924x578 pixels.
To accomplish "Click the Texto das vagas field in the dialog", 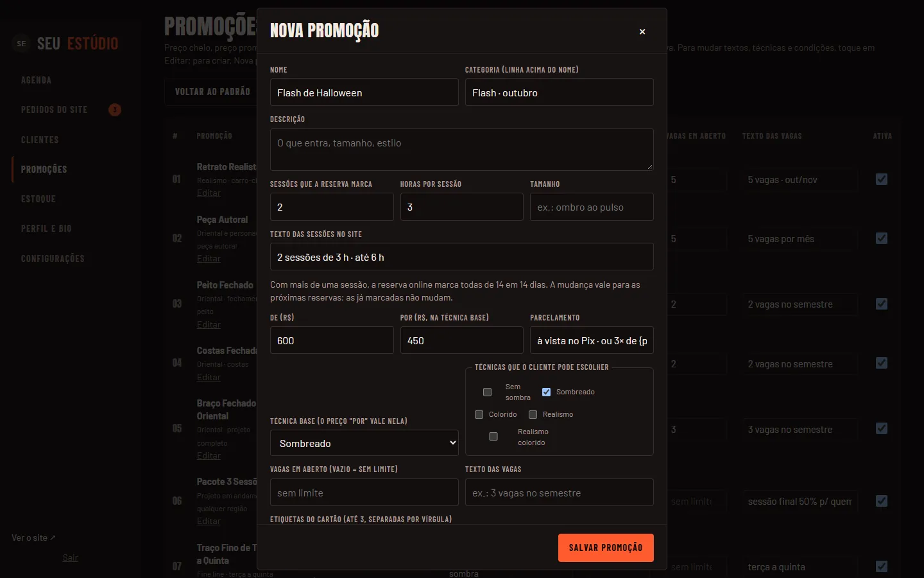I will coord(560,493).
